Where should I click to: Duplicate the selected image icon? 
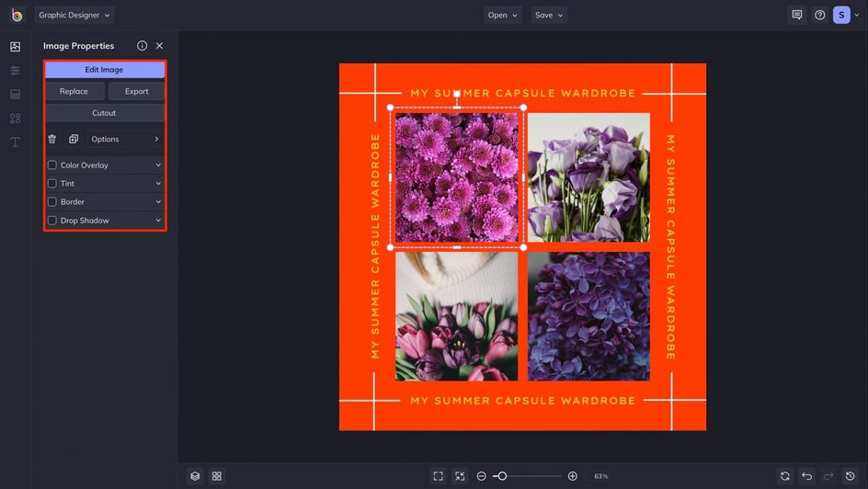tap(74, 139)
